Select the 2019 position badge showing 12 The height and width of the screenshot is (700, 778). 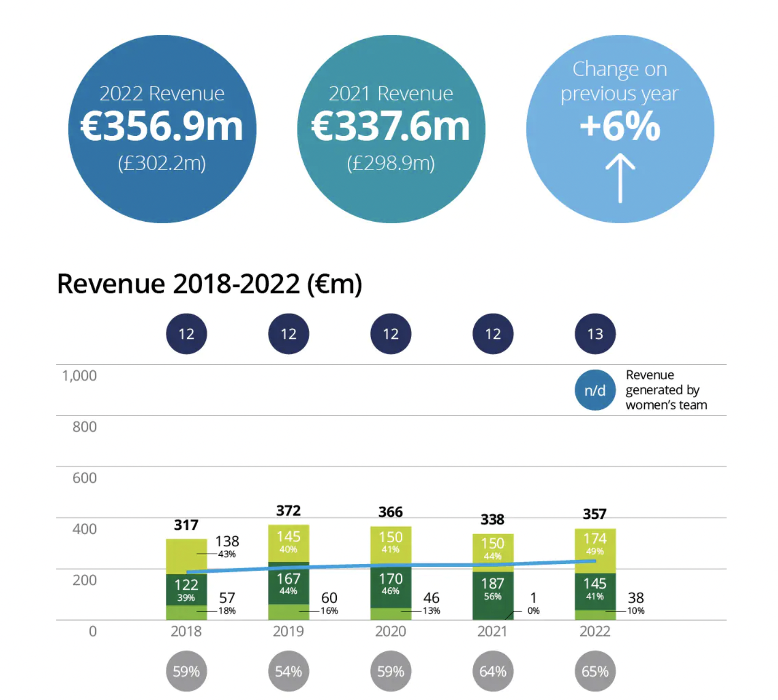[x=288, y=334]
